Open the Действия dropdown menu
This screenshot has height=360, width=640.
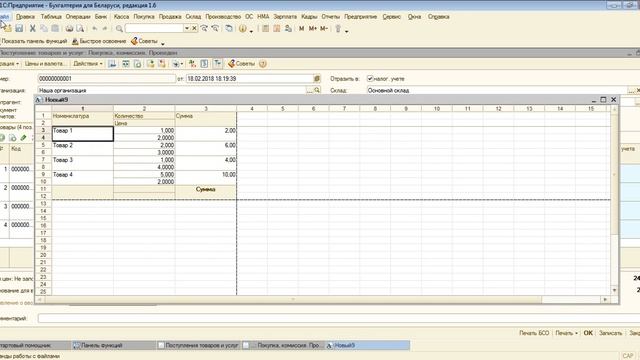click(x=88, y=64)
